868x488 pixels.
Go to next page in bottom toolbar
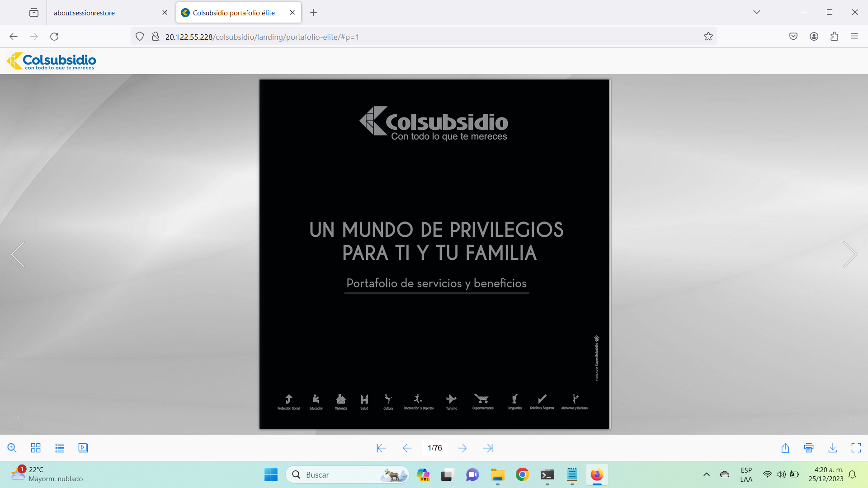462,448
